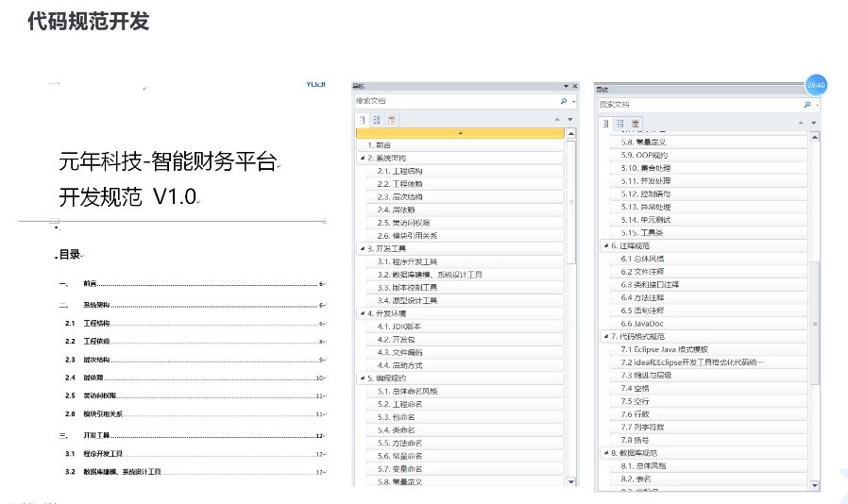Collapse the 6. 注释规范 heading triangle
The width and height of the screenshot is (848, 504).
click(x=605, y=245)
